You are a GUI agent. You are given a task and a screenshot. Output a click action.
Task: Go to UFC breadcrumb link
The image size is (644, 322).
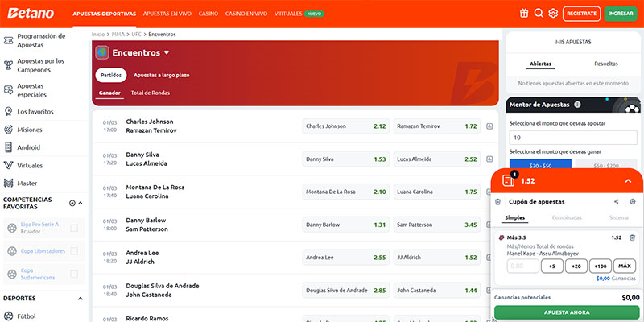click(x=136, y=35)
